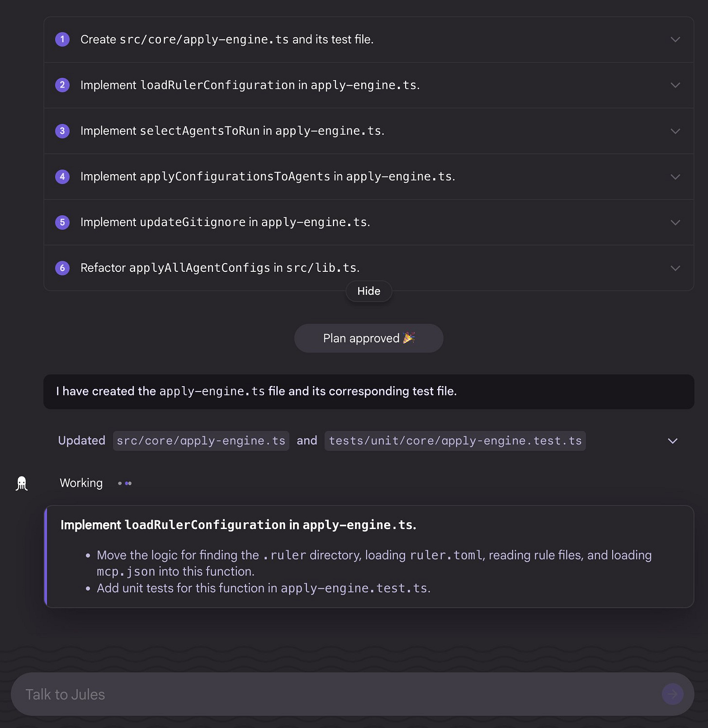Open tests/unit/core/apply-engine.test.ts file chip
This screenshot has height=728, width=708.
[x=455, y=441]
